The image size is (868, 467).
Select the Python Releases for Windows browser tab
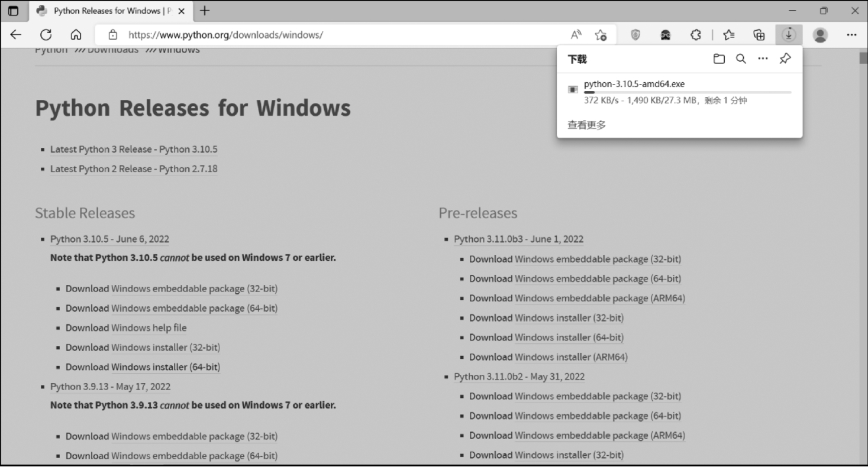[x=111, y=11]
